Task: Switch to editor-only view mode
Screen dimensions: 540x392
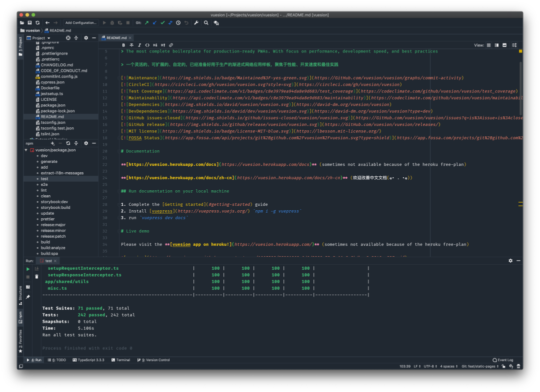Action: (x=488, y=45)
